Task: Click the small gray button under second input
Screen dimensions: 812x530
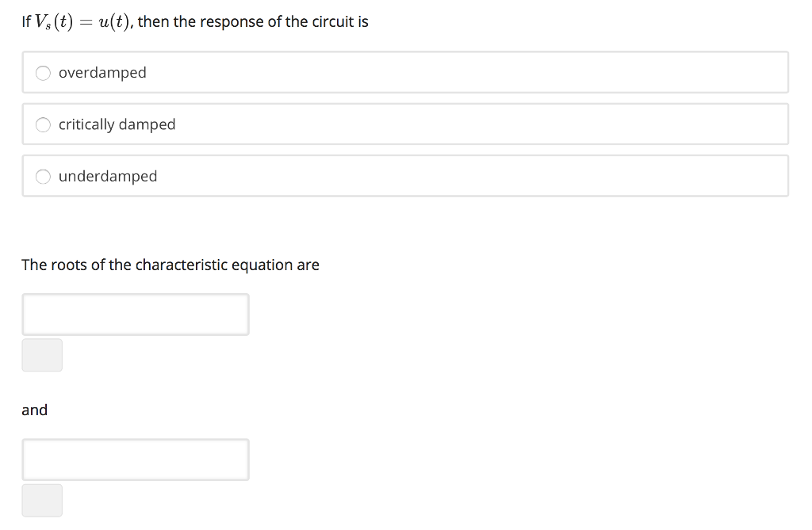Action: click(42, 500)
